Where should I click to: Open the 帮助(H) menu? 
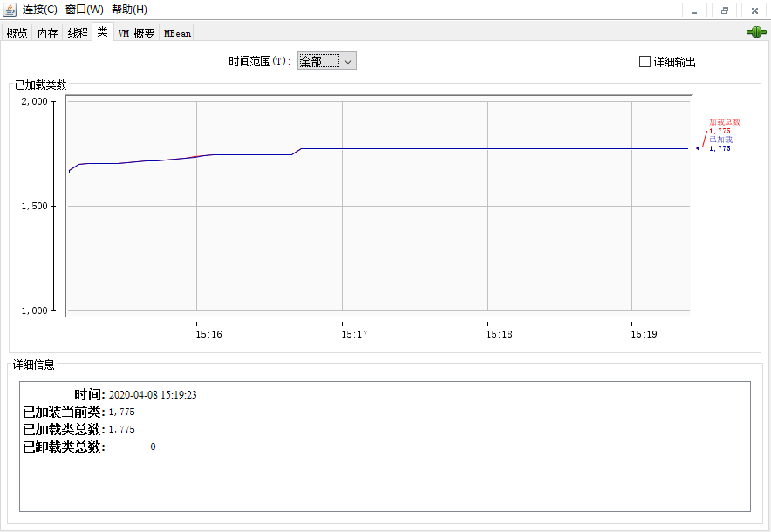click(x=129, y=10)
